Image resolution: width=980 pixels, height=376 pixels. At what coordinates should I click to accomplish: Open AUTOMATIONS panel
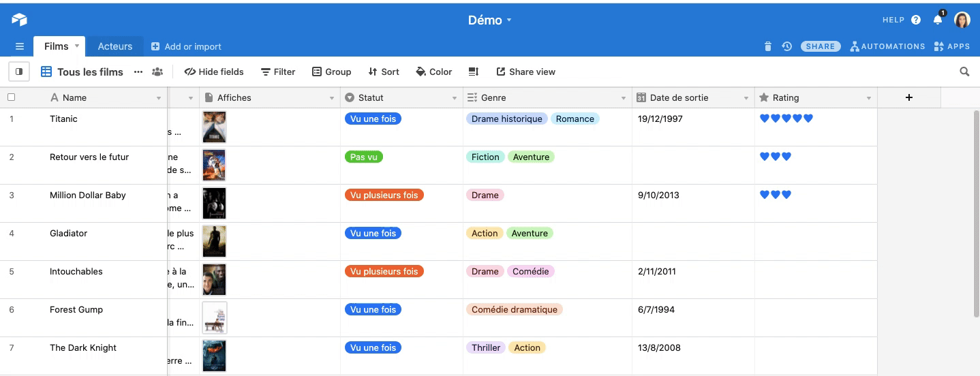pos(887,46)
